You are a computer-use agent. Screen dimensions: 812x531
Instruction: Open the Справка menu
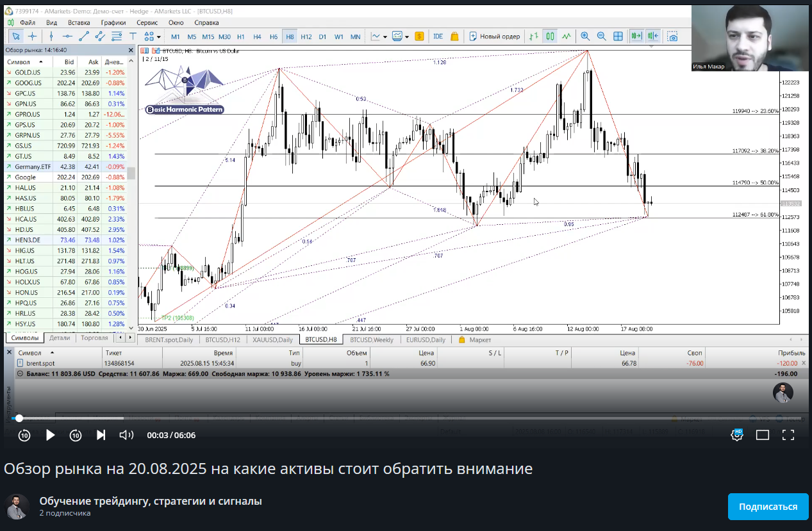point(206,22)
